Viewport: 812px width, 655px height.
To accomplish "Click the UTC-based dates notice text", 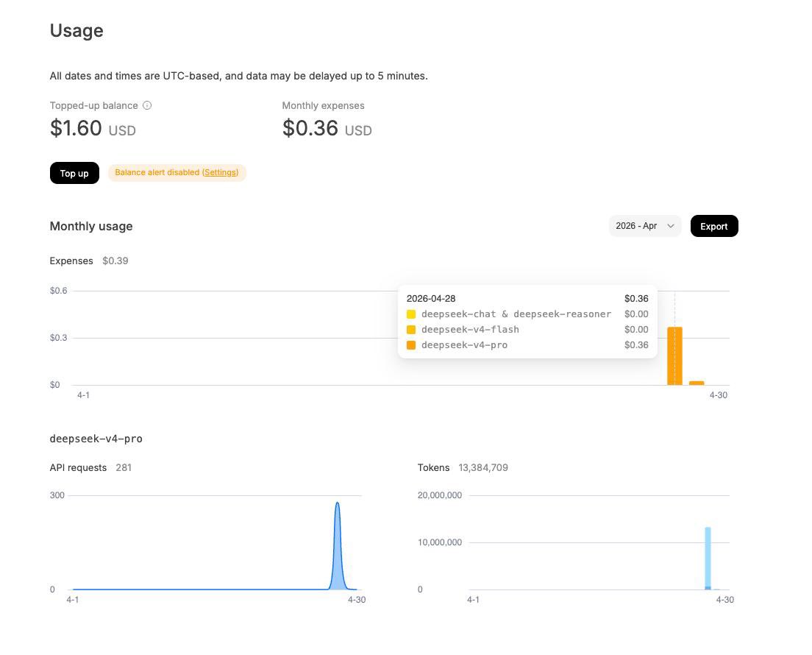I will tap(239, 76).
